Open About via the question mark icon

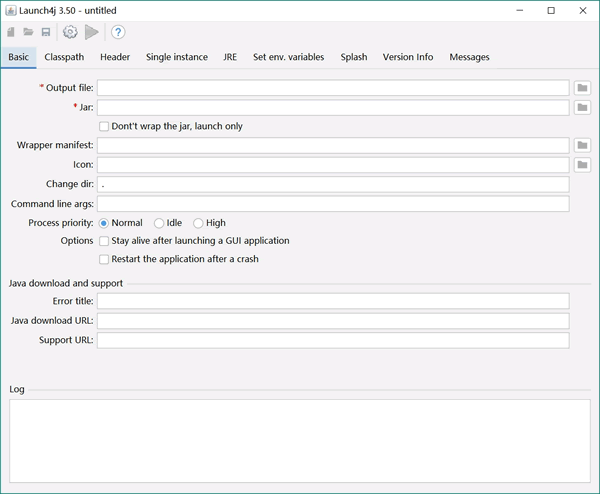point(118,32)
